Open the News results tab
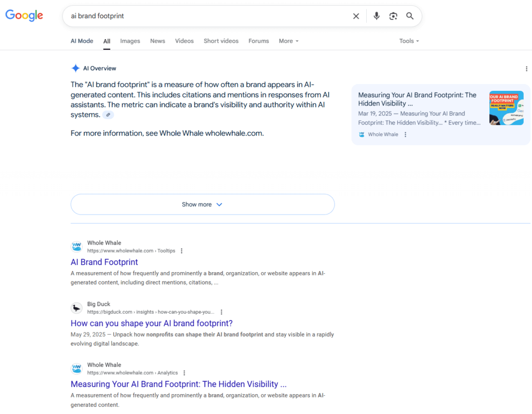The width and height of the screenshot is (532, 414). click(x=157, y=41)
